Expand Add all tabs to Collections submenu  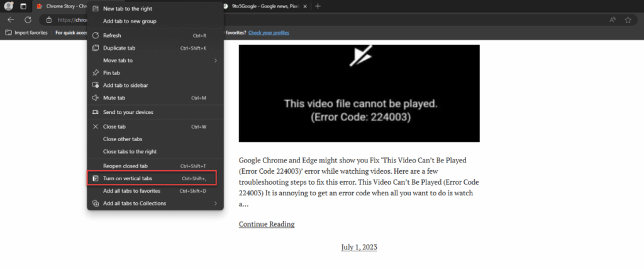coord(155,203)
